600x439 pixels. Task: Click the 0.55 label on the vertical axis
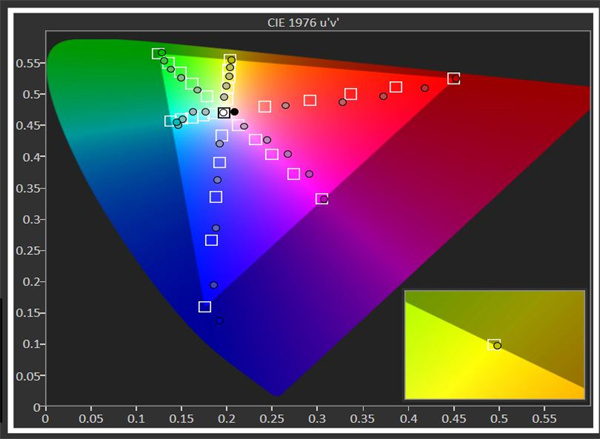pos(26,63)
